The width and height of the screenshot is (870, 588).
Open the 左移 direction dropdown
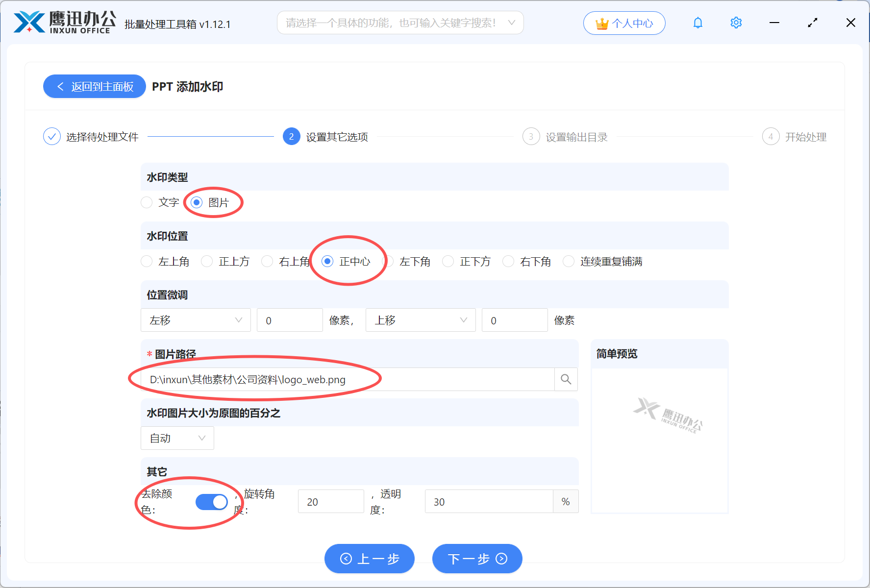pyautogui.click(x=195, y=320)
